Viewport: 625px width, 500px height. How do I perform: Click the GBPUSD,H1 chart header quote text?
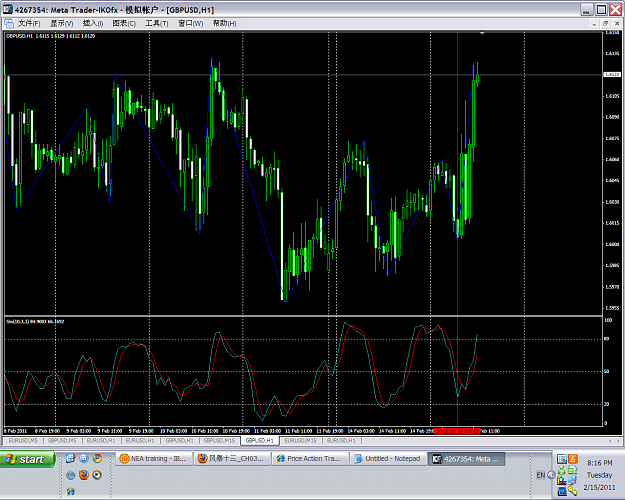tap(51, 36)
